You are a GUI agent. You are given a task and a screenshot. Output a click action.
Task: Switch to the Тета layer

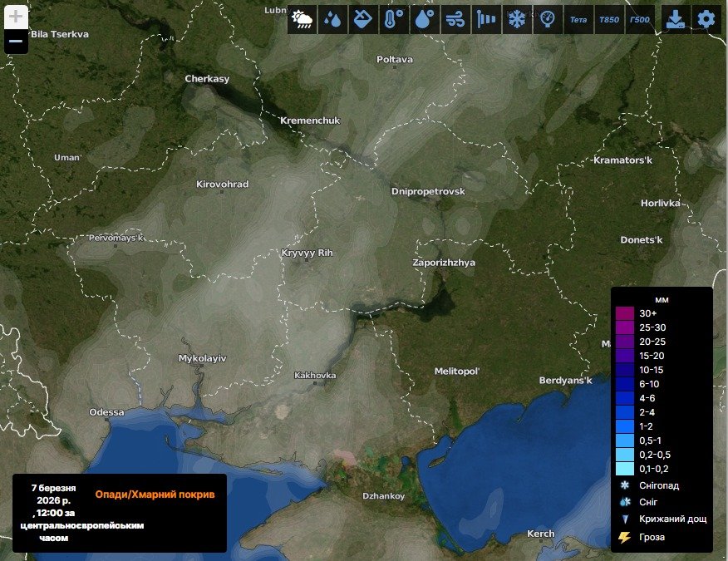tap(578, 18)
